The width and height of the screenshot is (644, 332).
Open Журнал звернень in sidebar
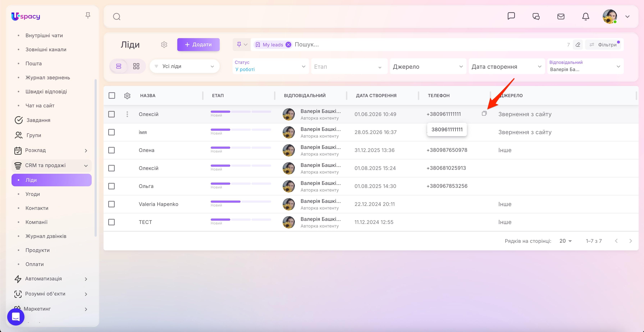coord(47,78)
